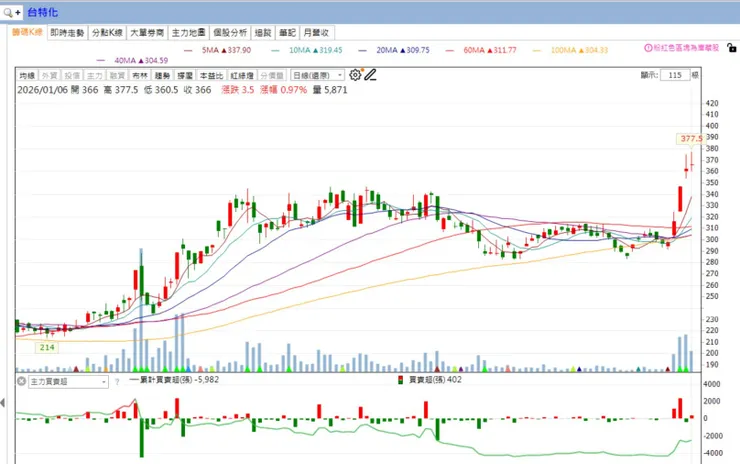Switch to 大量券商 tab
This screenshot has width=740, height=464.
(x=147, y=33)
